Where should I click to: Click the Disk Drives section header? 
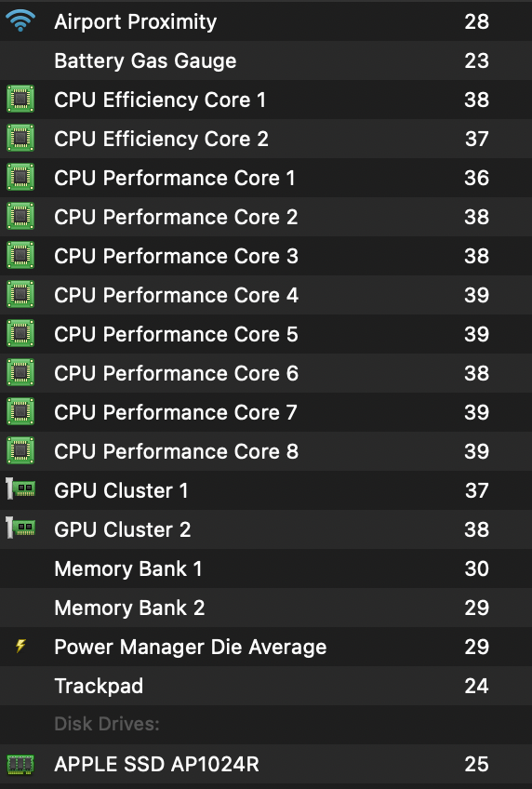(x=107, y=724)
